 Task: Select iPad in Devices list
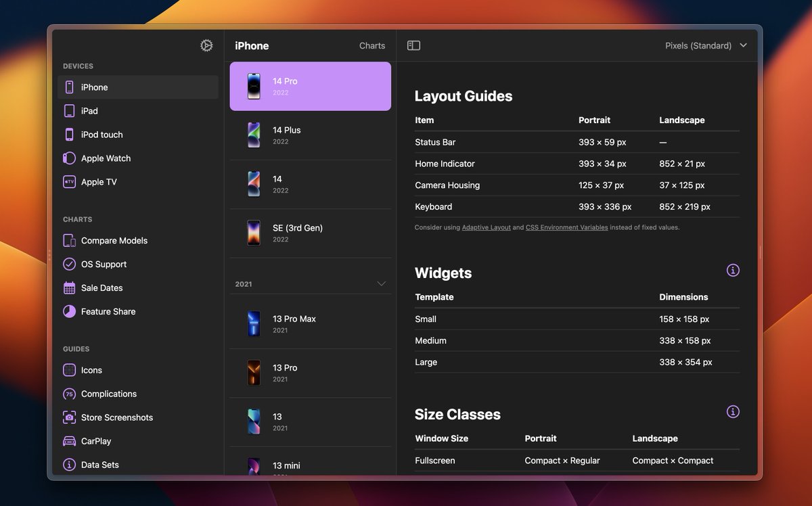coord(138,111)
